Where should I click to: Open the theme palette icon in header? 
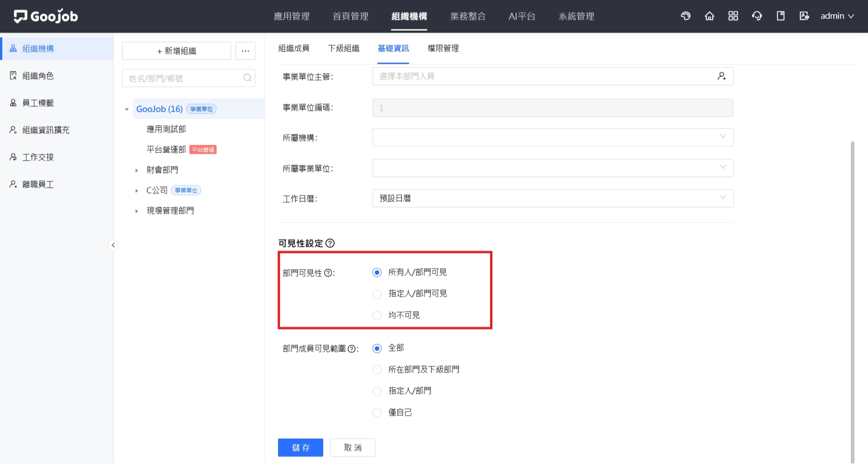click(x=686, y=16)
